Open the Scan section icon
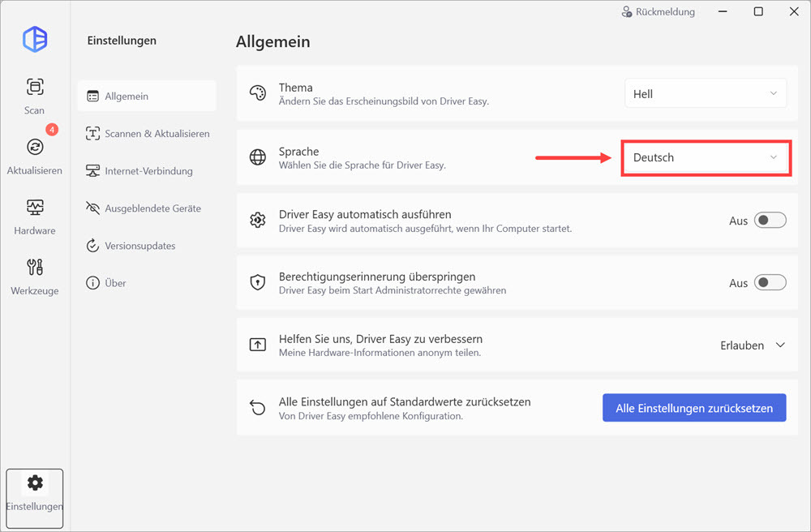Image resolution: width=811 pixels, height=532 pixels. pos(35,86)
